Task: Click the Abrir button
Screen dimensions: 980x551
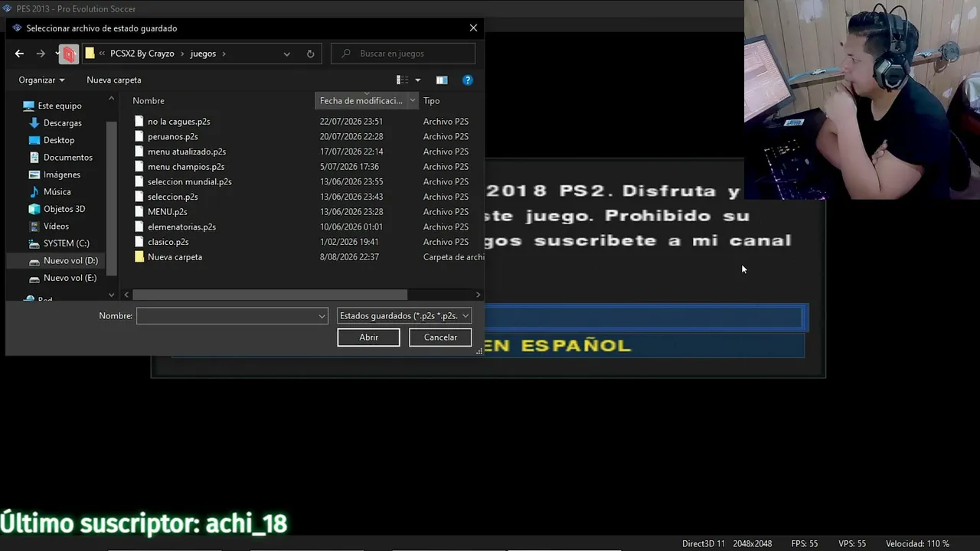Action: tap(368, 337)
